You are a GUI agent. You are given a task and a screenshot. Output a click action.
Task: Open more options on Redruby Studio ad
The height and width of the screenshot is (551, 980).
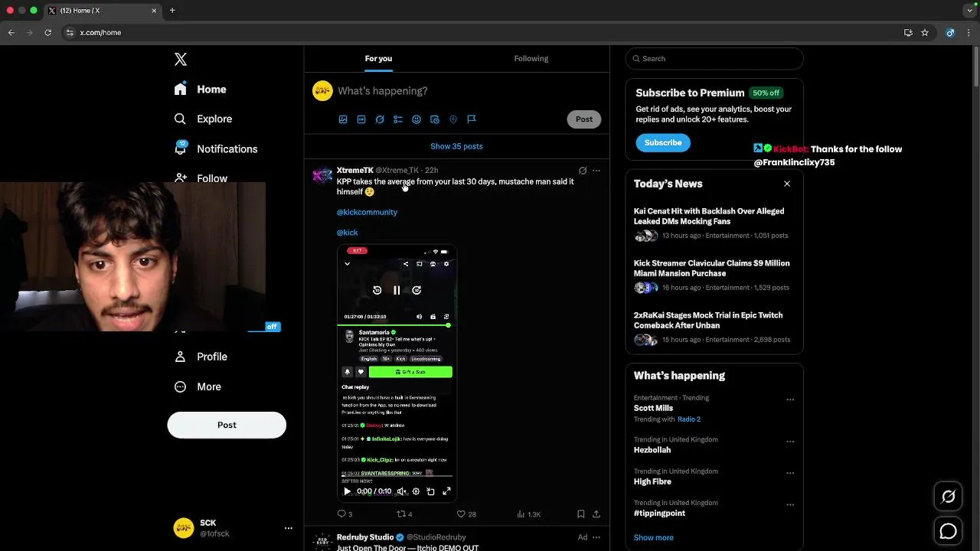596,537
